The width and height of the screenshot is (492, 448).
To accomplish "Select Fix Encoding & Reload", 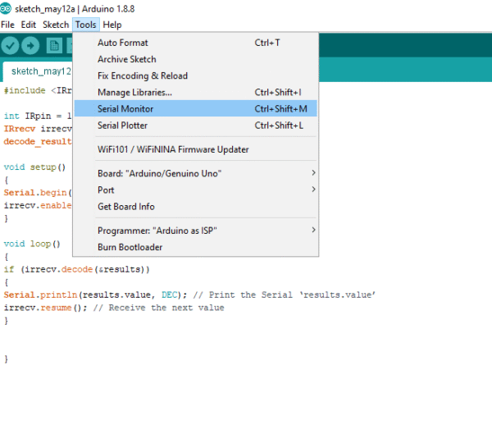I will click(x=143, y=75).
